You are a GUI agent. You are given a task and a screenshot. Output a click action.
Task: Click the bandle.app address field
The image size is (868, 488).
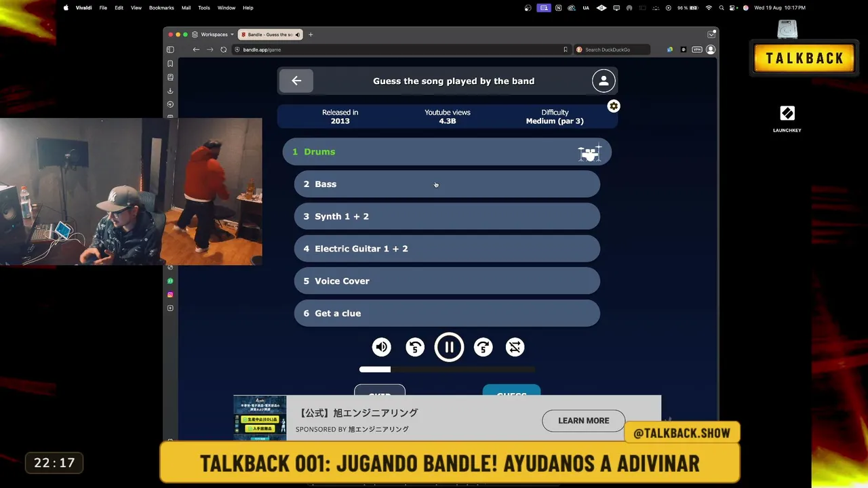pos(401,49)
